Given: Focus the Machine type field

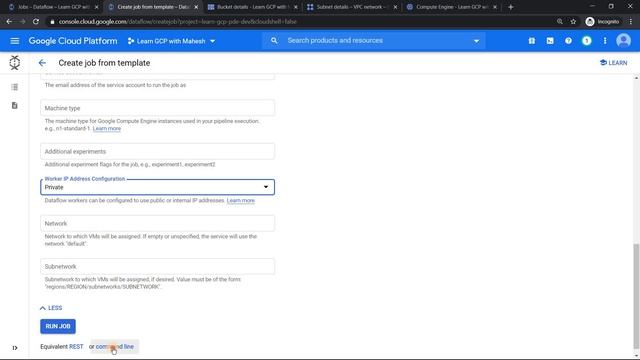Looking at the screenshot, I should pyautogui.click(x=158, y=108).
